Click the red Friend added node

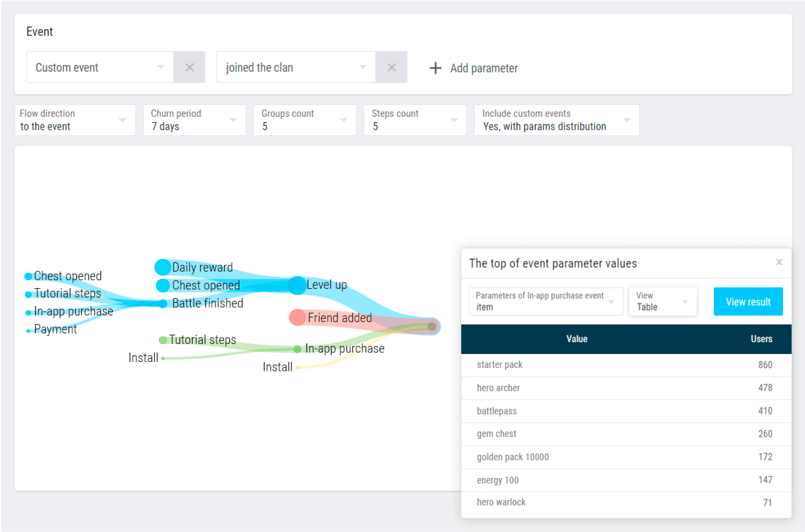click(x=297, y=317)
